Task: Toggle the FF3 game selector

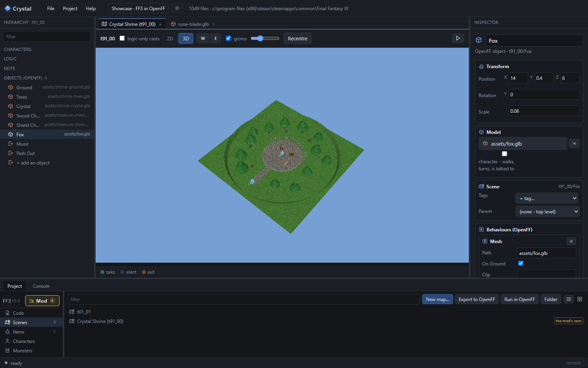Action: click(x=7, y=301)
